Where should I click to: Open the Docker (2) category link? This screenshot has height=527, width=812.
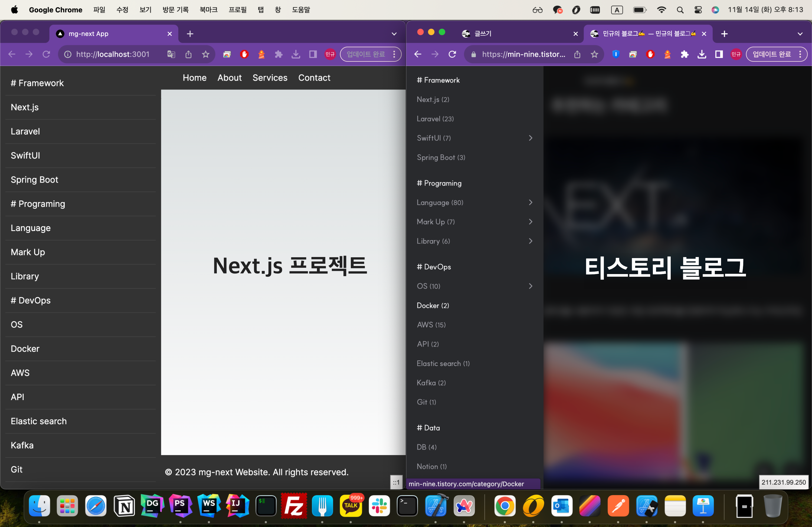[x=433, y=305]
